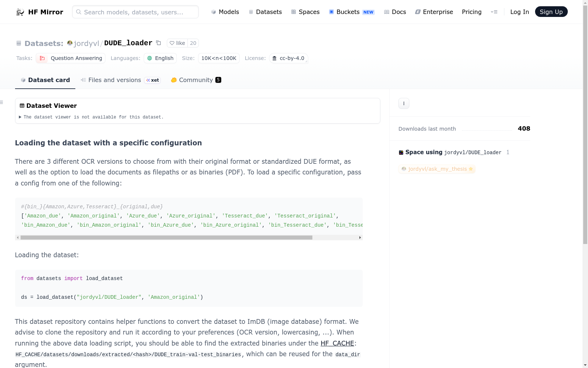Click the code scrollbar left arrow

coord(18,238)
